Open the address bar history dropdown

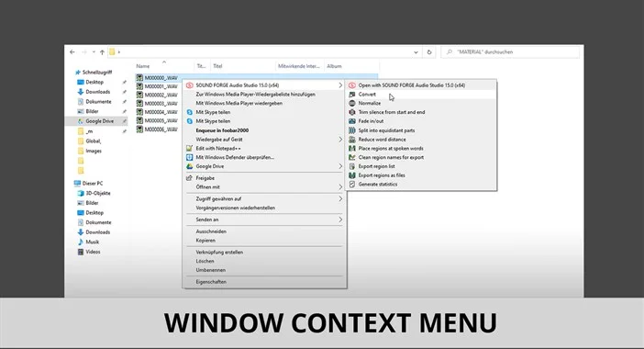click(416, 52)
